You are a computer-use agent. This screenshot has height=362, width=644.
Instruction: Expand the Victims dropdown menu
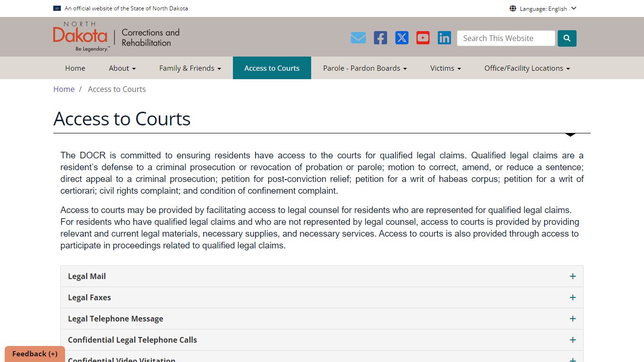[x=446, y=68]
